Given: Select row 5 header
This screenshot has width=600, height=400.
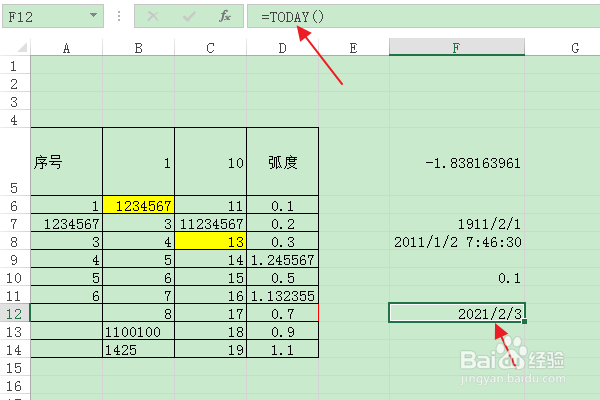Looking at the screenshot, I should [15, 162].
